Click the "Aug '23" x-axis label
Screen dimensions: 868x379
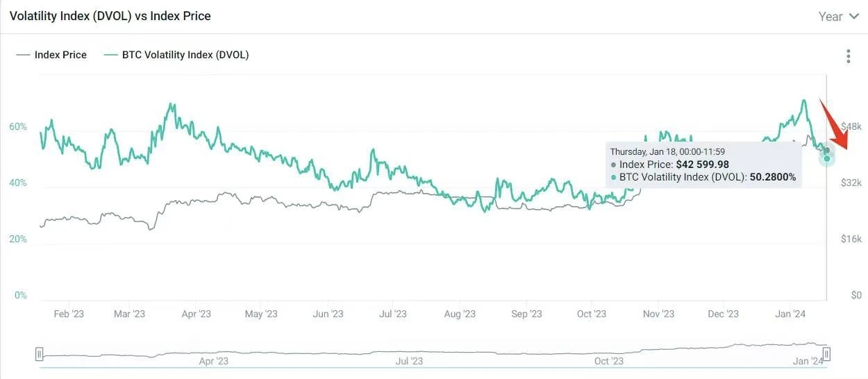[460, 314]
